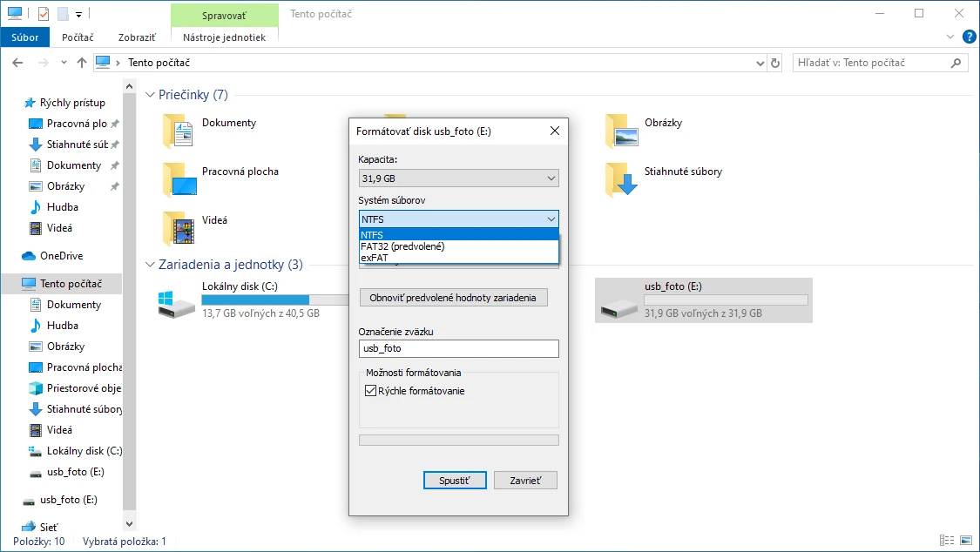Choose FAT32 (predvolené) file system option
Image resolution: width=980 pixels, height=552 pixels.
[x=459, y=246]
